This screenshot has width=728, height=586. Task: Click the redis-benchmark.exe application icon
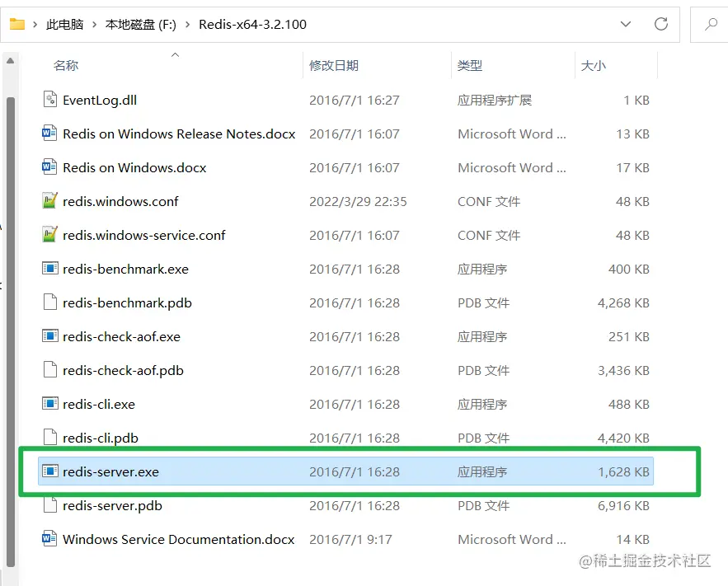[x=50, y=269]
